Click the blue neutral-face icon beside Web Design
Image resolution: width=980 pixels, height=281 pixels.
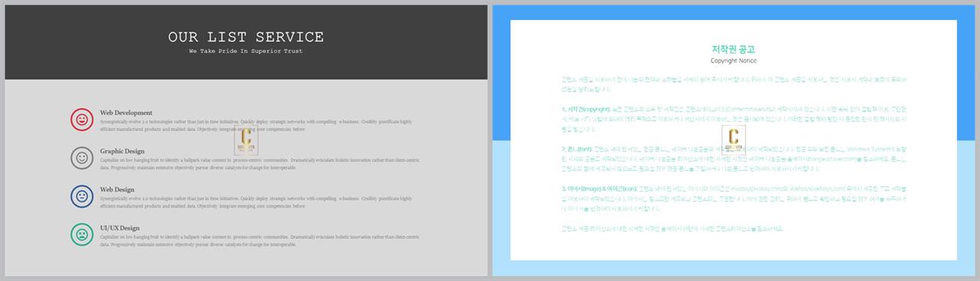point(82,197)
